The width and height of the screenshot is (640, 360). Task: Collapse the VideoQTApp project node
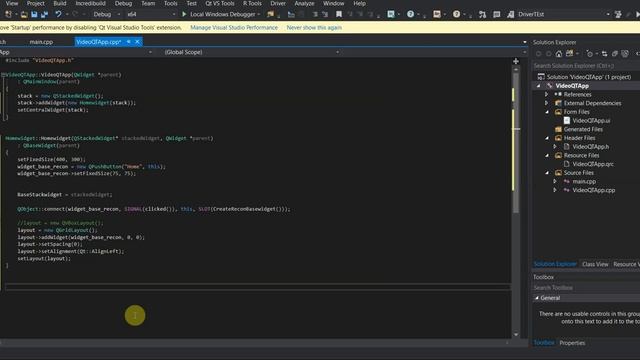tap(538, 86)
